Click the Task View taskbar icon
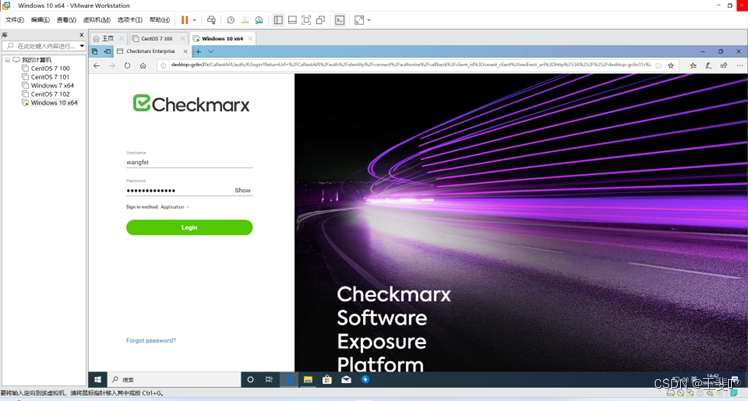748x401 pixels. tap(269, 380)
